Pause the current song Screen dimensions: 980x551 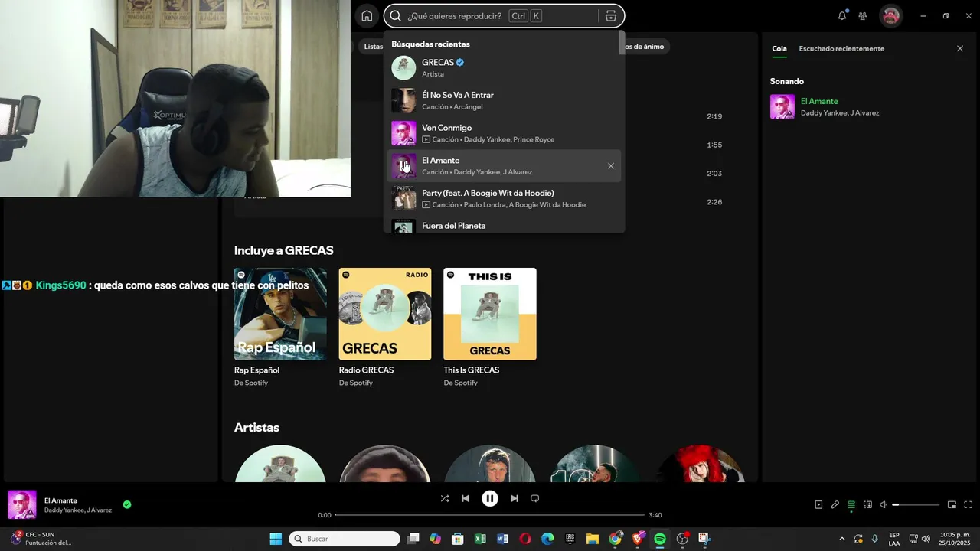click(490, 498)
